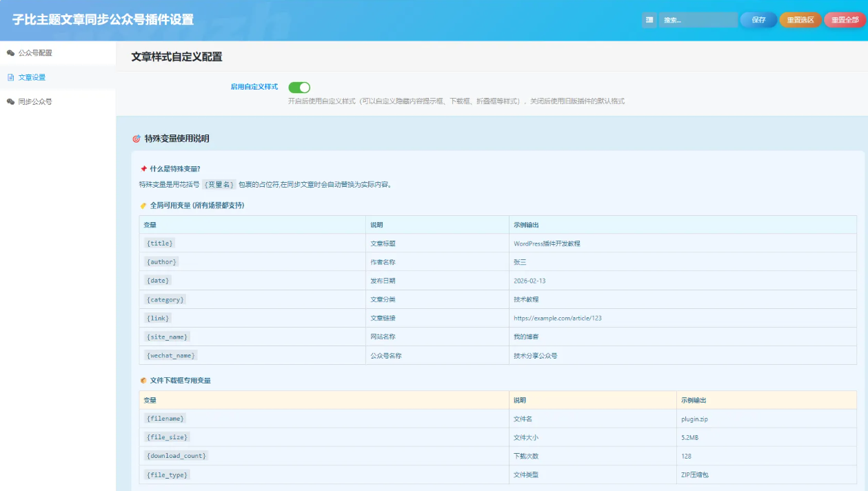Click the {filename} variable cell
This screenshot has height=491, width=868.
tap(324, 419)
